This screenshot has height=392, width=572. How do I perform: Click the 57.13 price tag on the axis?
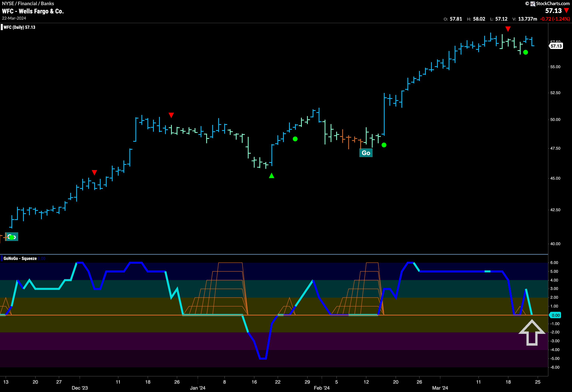point(556,46)
